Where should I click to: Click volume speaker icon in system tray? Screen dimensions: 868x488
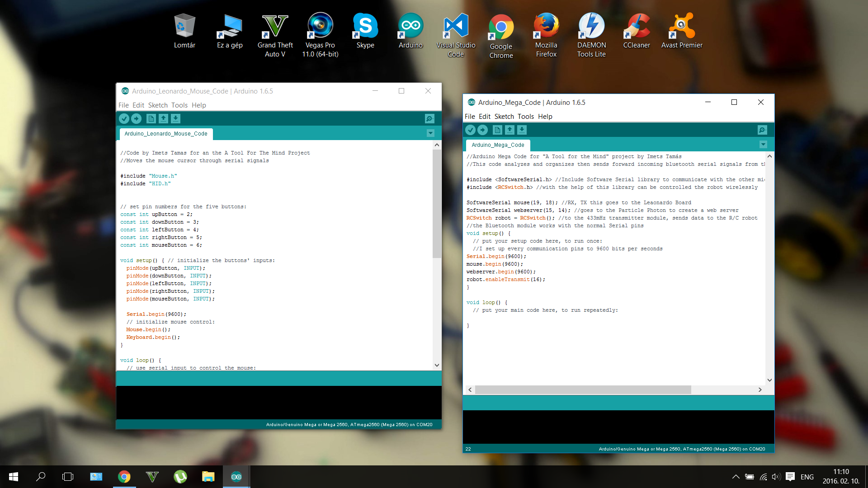click(776, 477)
